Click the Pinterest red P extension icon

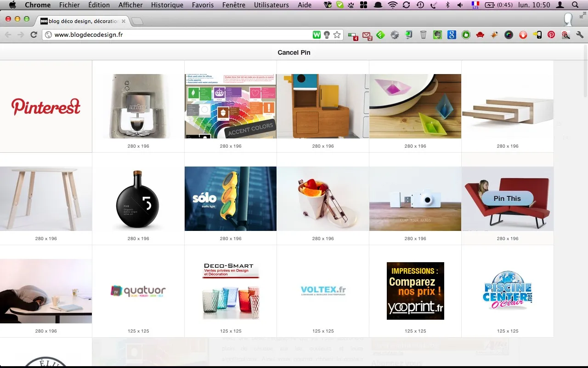click(551, 34)
